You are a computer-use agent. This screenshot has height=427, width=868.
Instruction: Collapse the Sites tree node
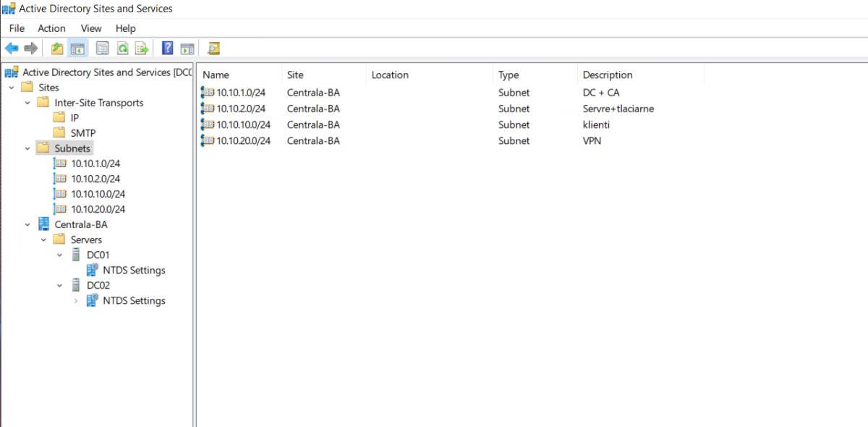[x=12, y=88]
